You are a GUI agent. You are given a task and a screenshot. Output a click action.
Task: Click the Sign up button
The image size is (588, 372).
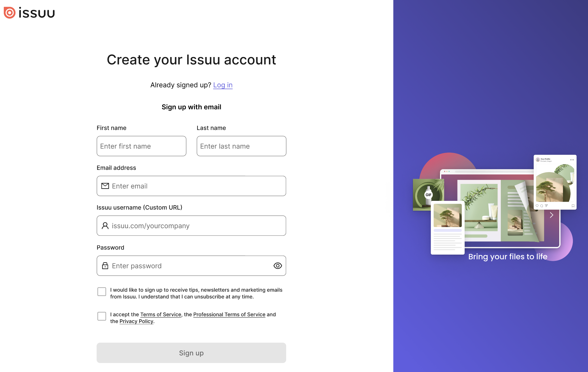pyautogui.click(x=191, y=353)
